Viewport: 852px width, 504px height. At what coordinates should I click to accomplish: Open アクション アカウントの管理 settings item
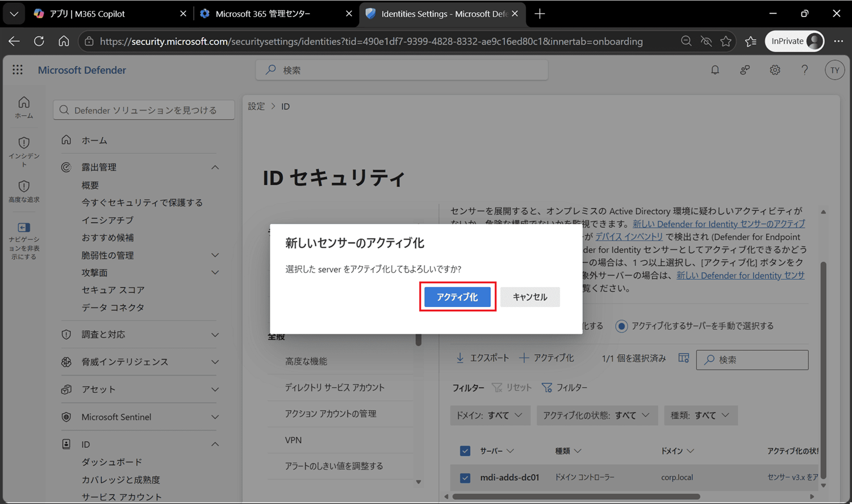(x=331, y=413)
